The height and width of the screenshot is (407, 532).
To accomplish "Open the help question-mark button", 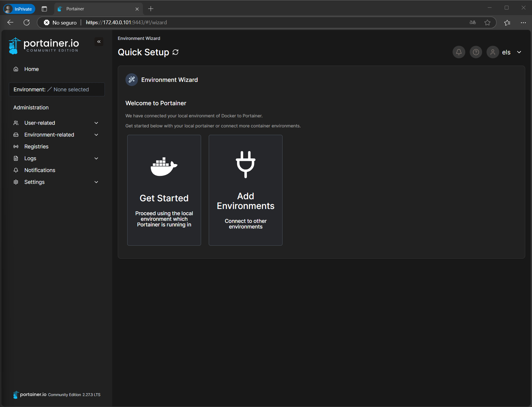I will [476, 52].
